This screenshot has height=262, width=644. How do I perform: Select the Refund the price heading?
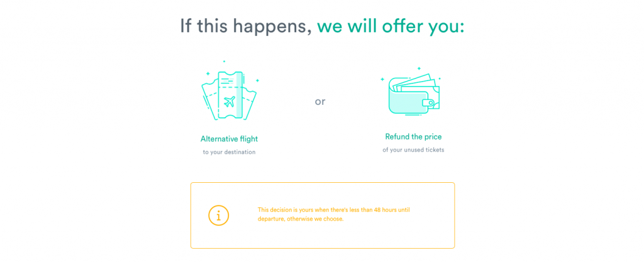414,136
